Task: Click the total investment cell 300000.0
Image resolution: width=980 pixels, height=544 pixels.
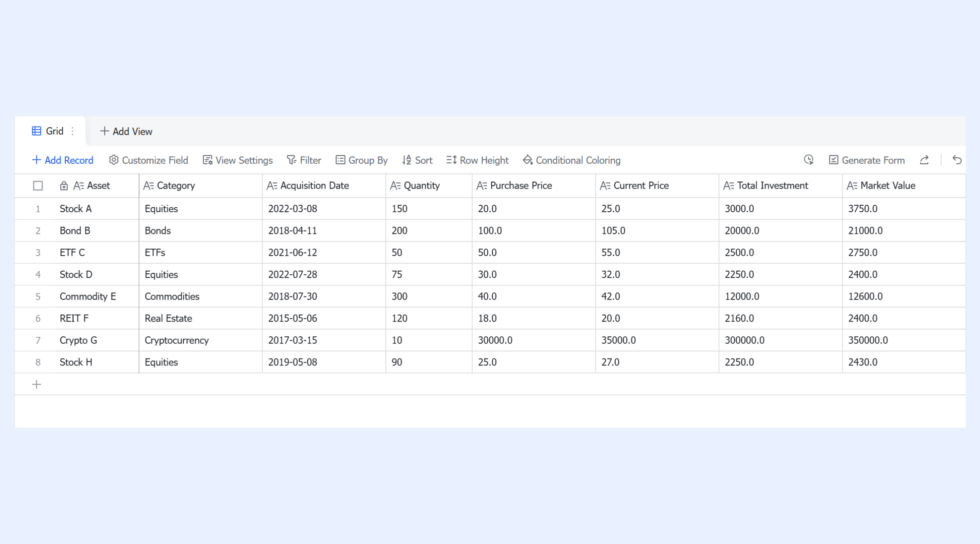Action: [780, 340]
